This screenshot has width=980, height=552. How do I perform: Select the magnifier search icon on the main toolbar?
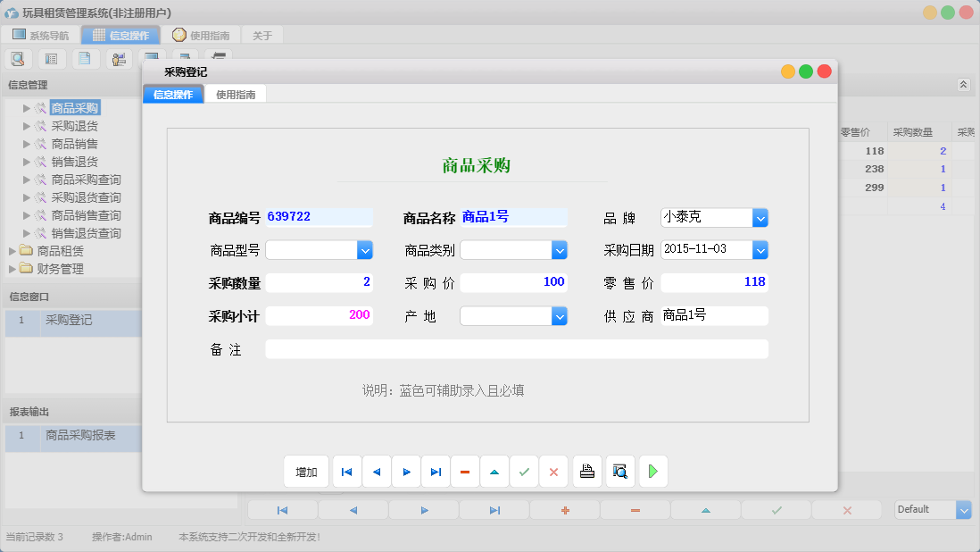18,57
